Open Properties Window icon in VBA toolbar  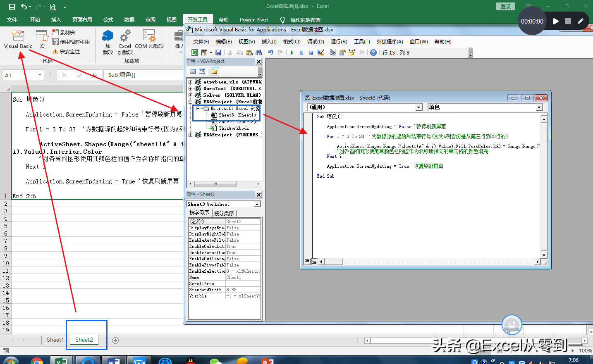[342, 52]
